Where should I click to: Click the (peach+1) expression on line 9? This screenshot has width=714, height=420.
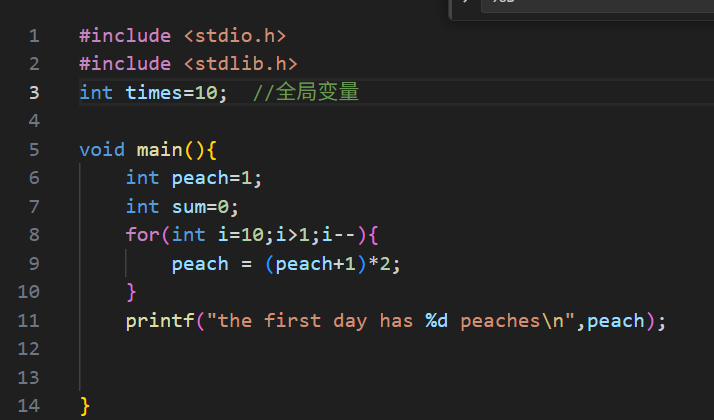click(316, 264)
